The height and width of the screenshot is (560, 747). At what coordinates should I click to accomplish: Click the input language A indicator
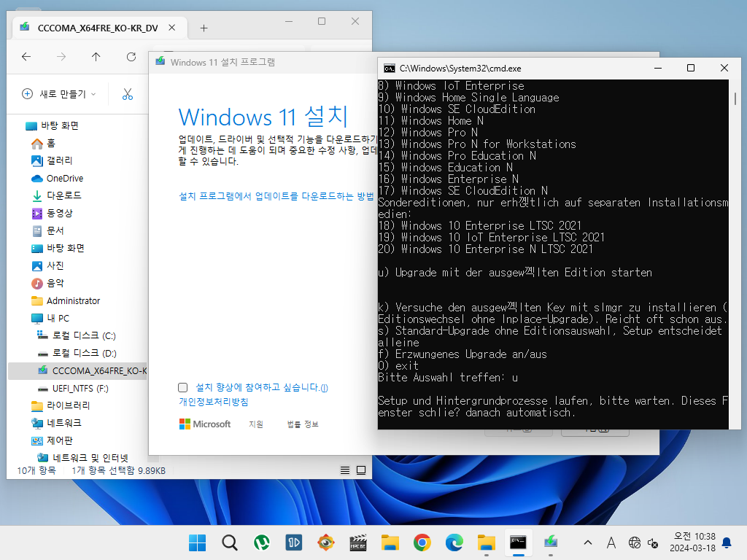(x=611, y=542)
